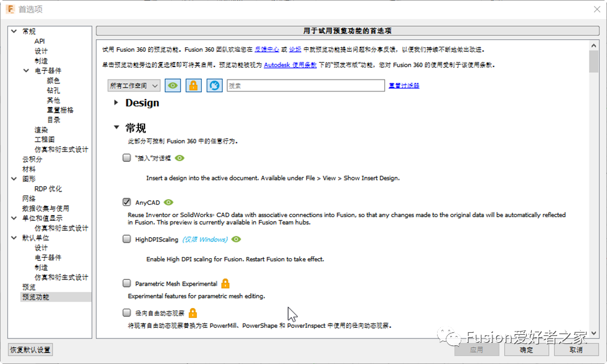Screen dimensions: 607x364
Task: Collapse the 电子器件 tree node
Action: [26, 70]
